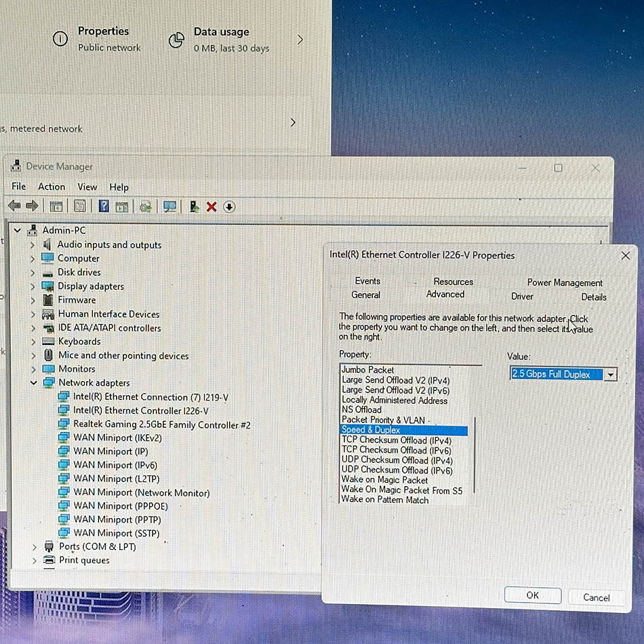This screenshot has height=644, width=644.
Task: Select Jumbo Packet in the Property list
Action: [x=368, y=370]
